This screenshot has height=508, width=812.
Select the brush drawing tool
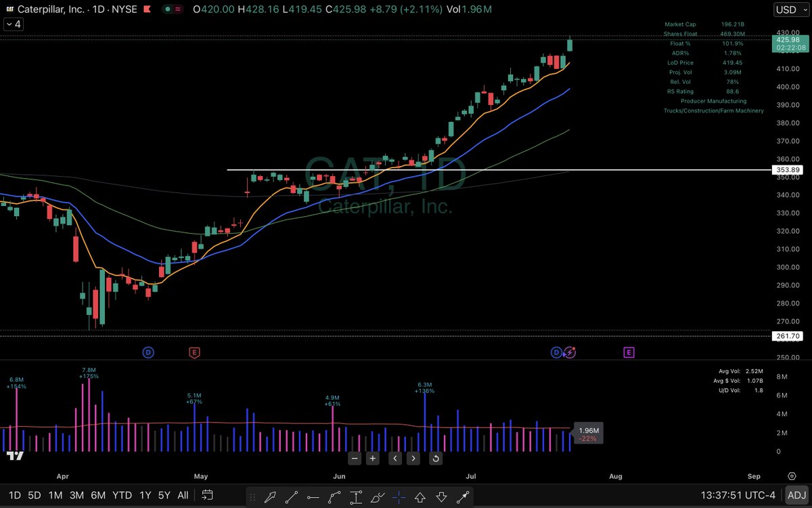click(378, 496)
